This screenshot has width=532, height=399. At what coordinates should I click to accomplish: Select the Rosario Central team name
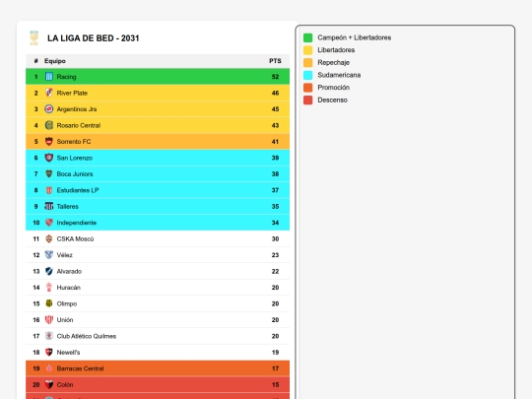pos(79,125)
